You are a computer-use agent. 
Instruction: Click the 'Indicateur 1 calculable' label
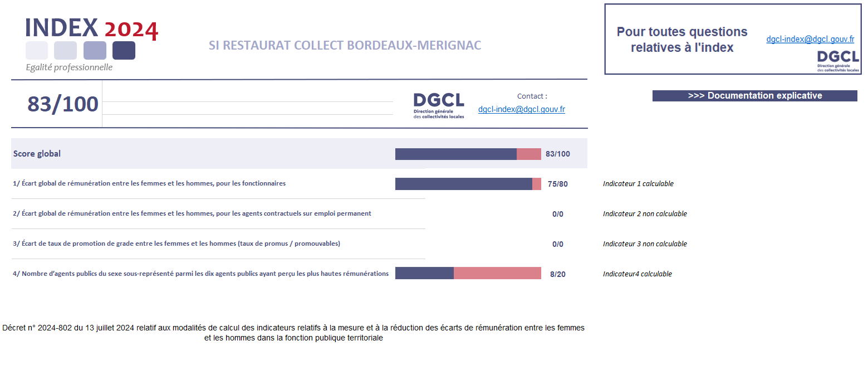point(638,184)
